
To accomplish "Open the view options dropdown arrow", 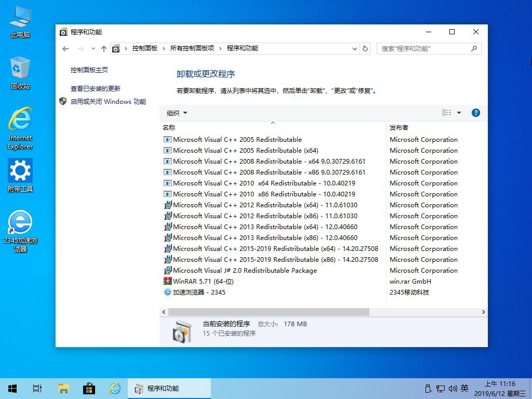I will [459, 113].
